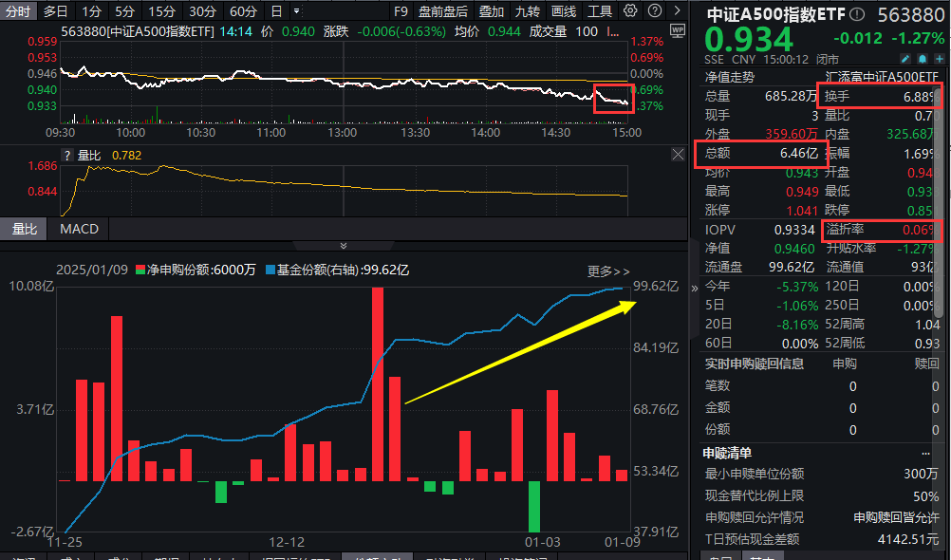Click the plus icon beside the bell
This screenshot has height=560, width=951.
939,59
